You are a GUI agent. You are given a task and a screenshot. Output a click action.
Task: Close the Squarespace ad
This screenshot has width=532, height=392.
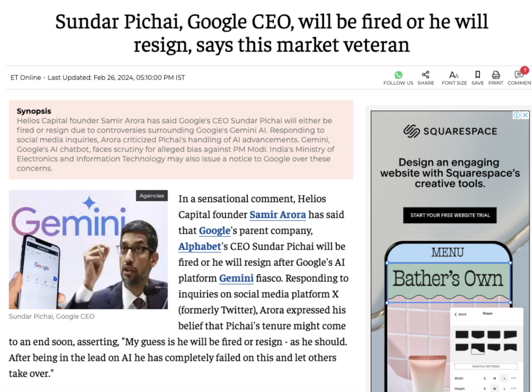(525, 115)
